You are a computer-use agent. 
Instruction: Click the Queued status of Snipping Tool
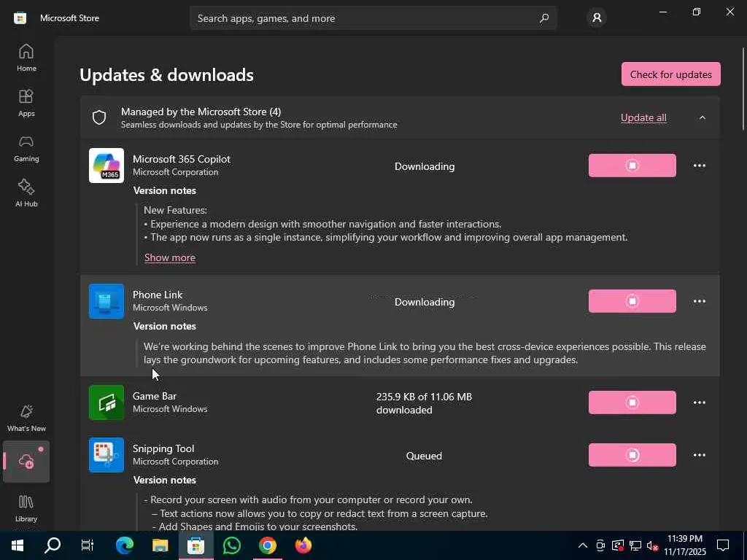(x=424, y=456)
